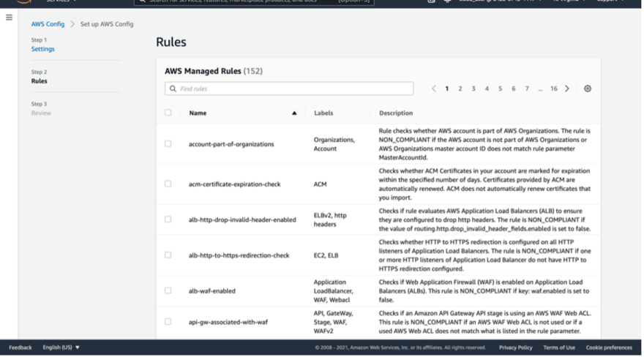This screenshot has height=357, width=644.
Task: Go to rules page 3
Action: pos(473,89)
